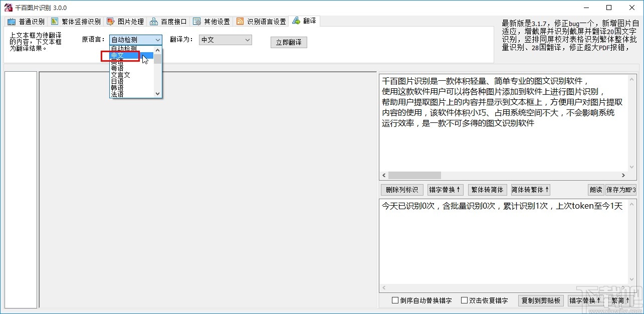Screen dimensions: 644x314
Task: Click 繁体转简体 to convert traditional characters
Action: point(487,190)
